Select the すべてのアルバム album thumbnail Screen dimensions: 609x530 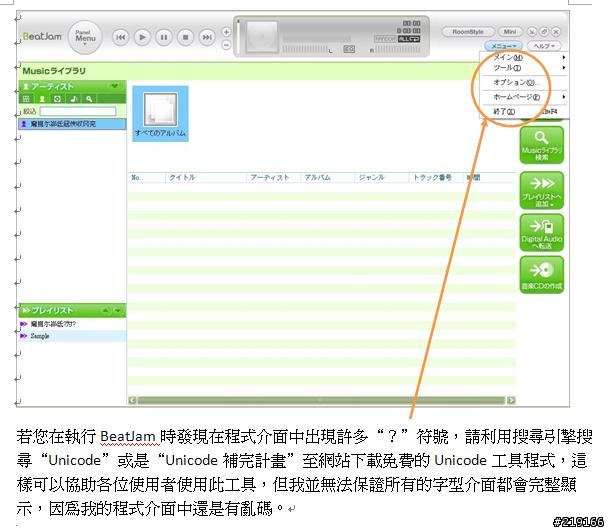coord(160,114)
